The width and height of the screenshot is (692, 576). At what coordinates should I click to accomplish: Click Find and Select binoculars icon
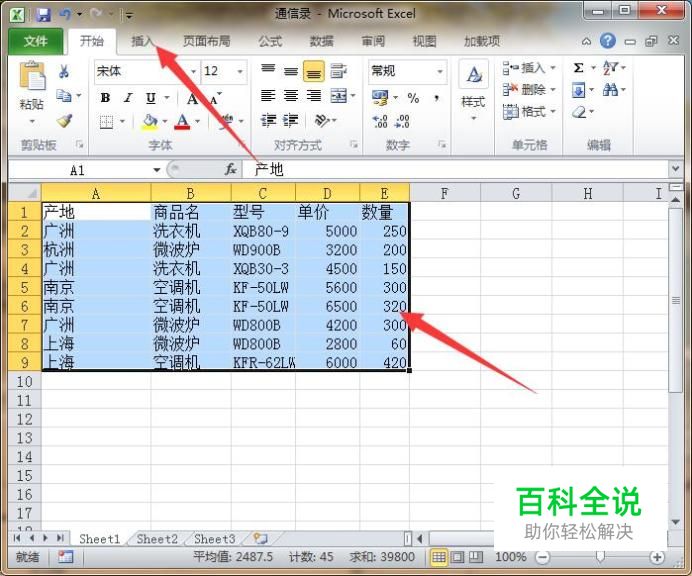point(610,90)
